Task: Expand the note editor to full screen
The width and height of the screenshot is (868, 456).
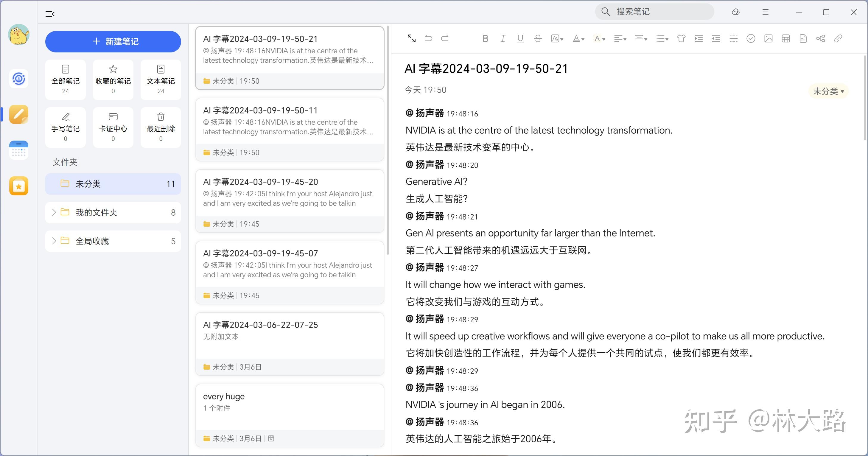Action: pos(411,38)
